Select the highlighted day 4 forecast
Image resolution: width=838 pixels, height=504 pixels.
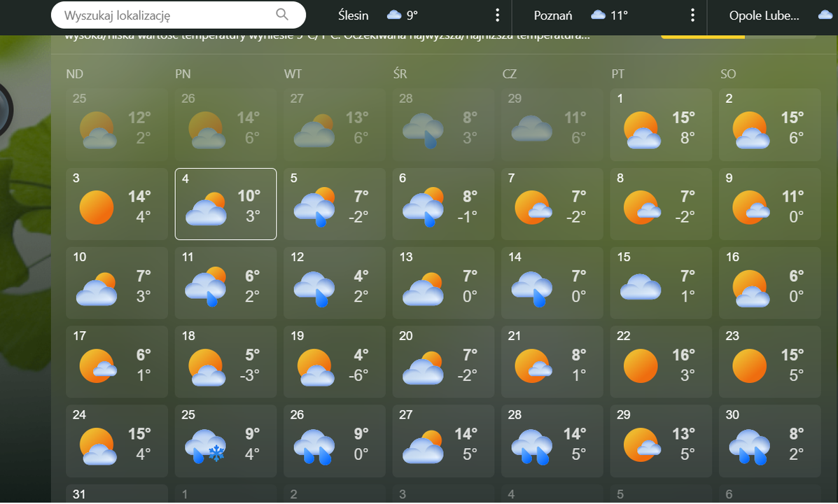[225, 204]
